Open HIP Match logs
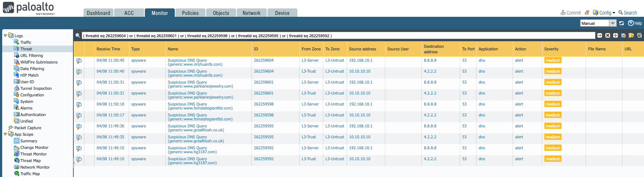 tap(29, 75)
